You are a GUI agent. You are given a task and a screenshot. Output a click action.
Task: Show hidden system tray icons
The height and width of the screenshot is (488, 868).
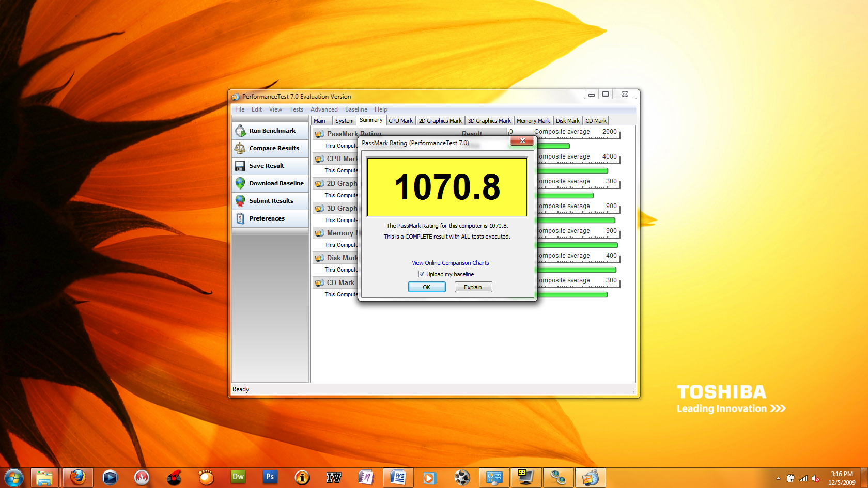tap(778, 478)
